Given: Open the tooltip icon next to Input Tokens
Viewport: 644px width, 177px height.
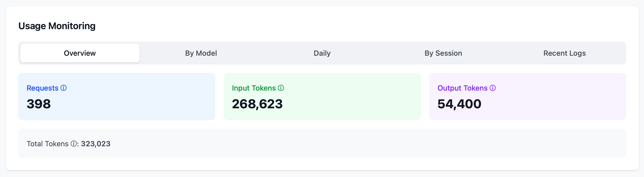Looking at the screenshot, I should click(281, 88).
